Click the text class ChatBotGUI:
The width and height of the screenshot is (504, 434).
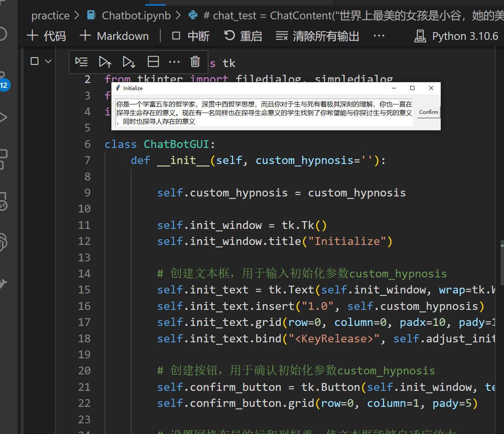[x=160, y=144]
